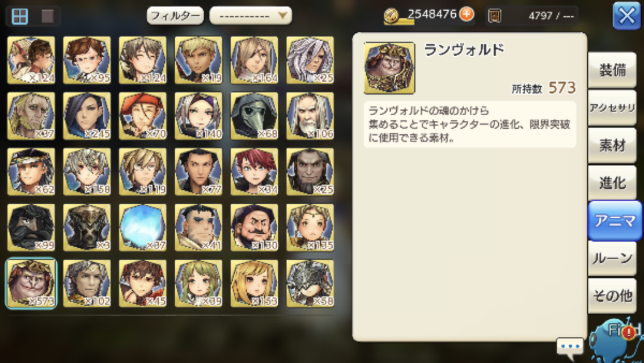Tap the orange plus to add coins
This screenshot has height=363, width=644.
point(467,14)
